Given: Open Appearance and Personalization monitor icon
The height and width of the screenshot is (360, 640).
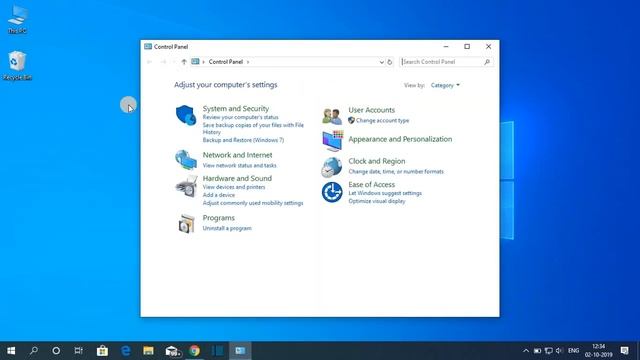Looking at the screenshot, I should coord(333,141).
